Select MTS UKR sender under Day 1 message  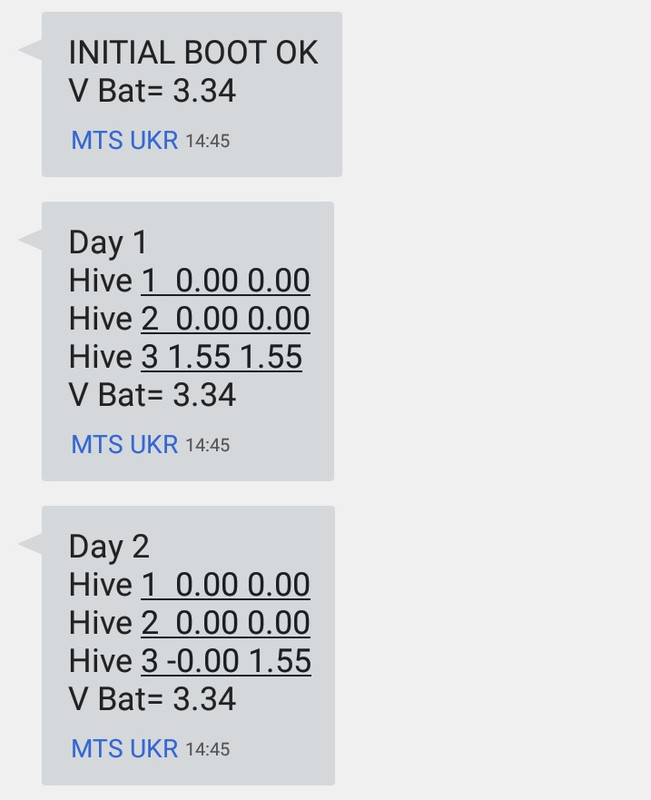(x=124, y=444)
